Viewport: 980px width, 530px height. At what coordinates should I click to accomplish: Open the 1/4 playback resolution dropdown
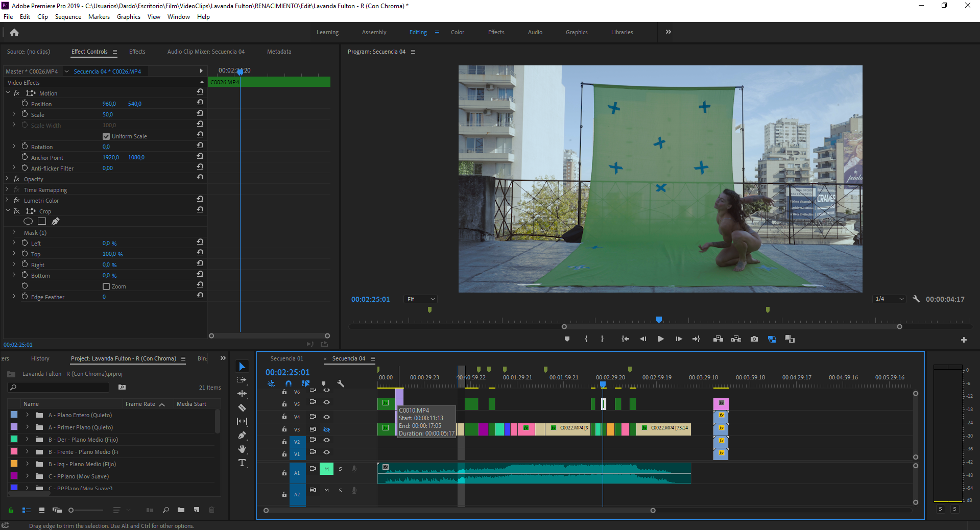(888, 299)
